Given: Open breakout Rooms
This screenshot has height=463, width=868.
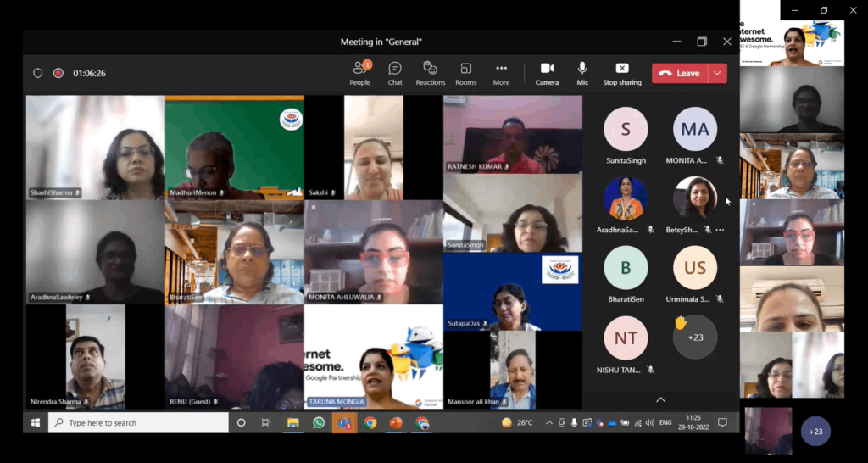Looking at the screenshot, I should coord(465,73).
